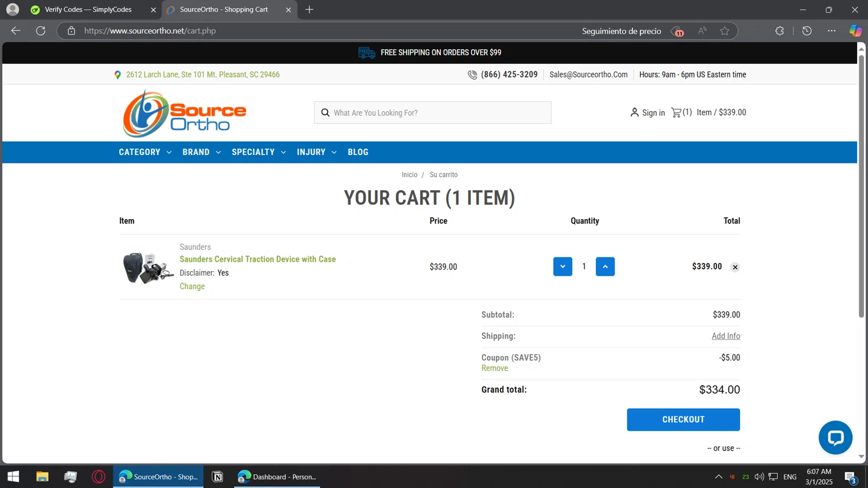Increase the item quantity

[x=605, y=267]
